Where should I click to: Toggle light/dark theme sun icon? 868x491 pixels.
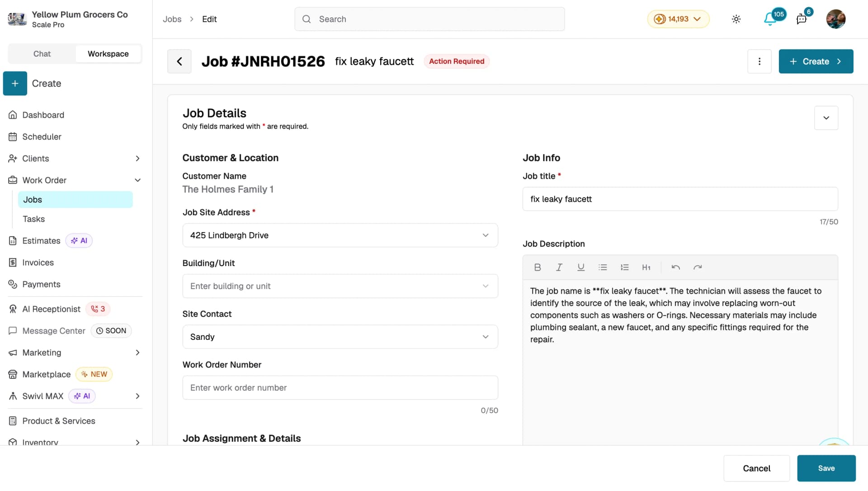tap(736, 19)
